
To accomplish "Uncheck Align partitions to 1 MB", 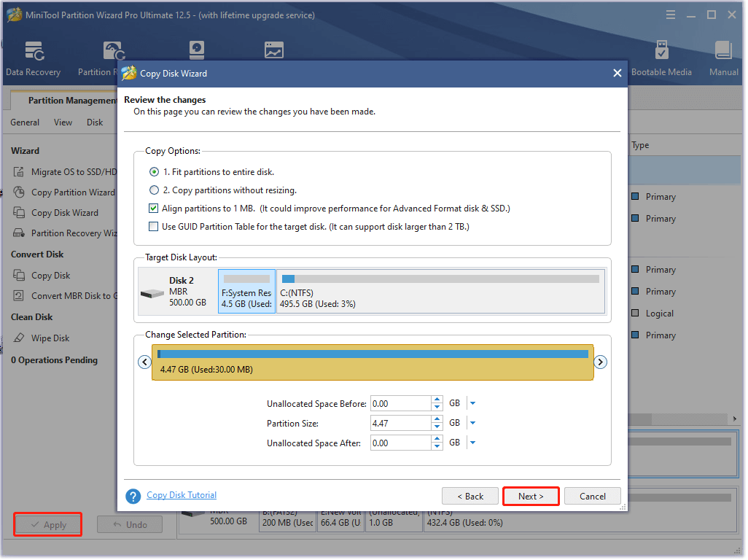I will tap(154, 209).
